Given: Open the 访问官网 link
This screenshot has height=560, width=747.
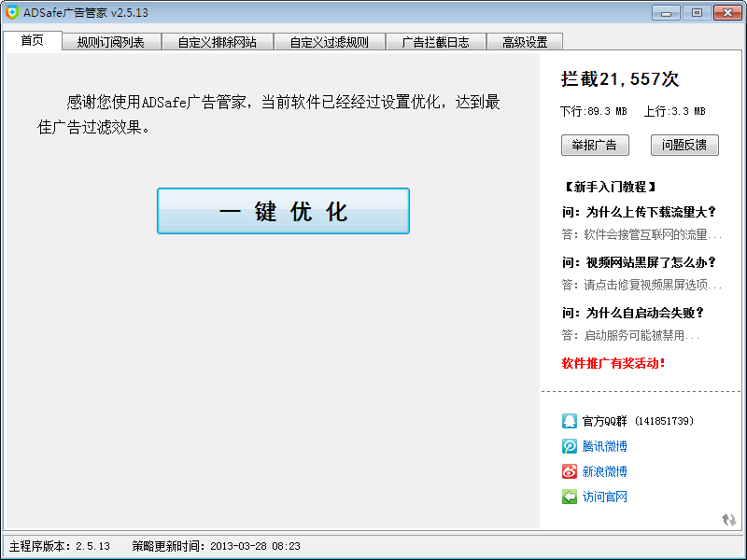Looking at the screenshot, I should pyautogui.click(x=604, y=497).
